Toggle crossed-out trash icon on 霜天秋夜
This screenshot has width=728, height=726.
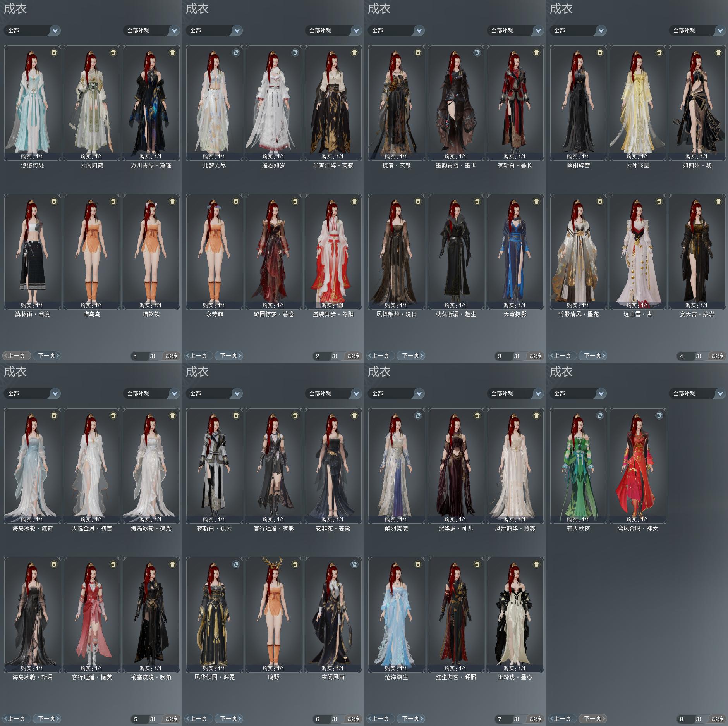pyautogui.click(x=600, y=415)
